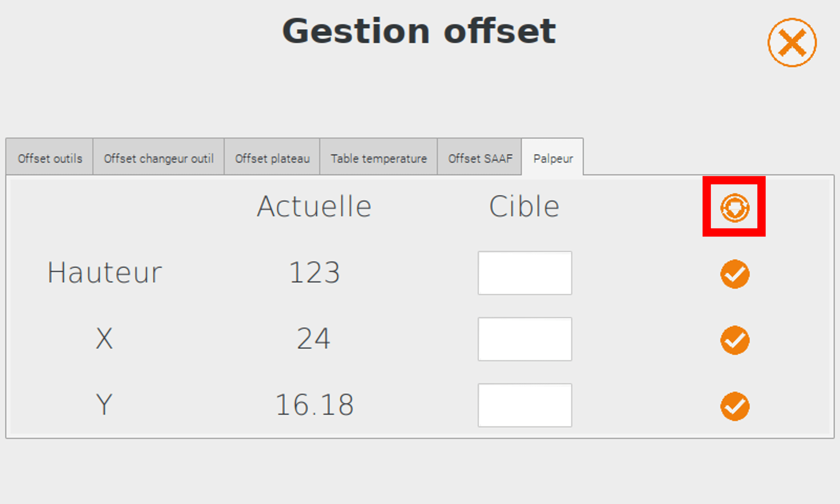This screenshot has width=840, height=504.
Task: Click the current X value 24
Action: pyautogui.click(x=313, y=339)
